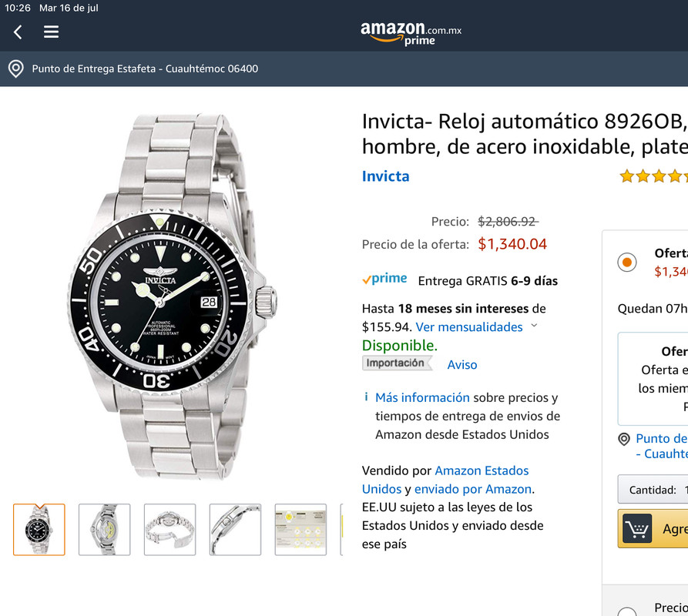Change delivery point Estafeta Cuauhtémoc 06400
This screenshot has height=616, width=688.
(145, 69)
